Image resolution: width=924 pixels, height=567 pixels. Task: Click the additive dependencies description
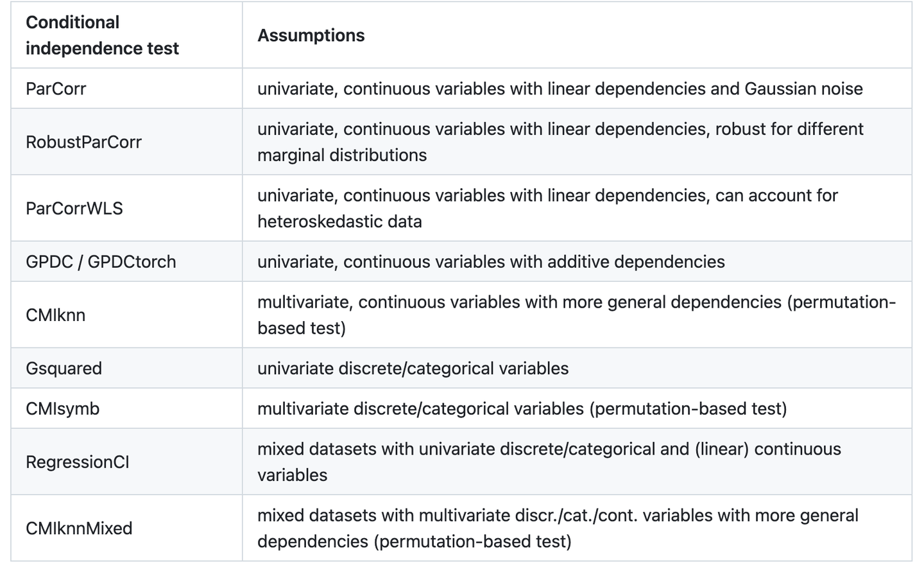coord(491,261)
